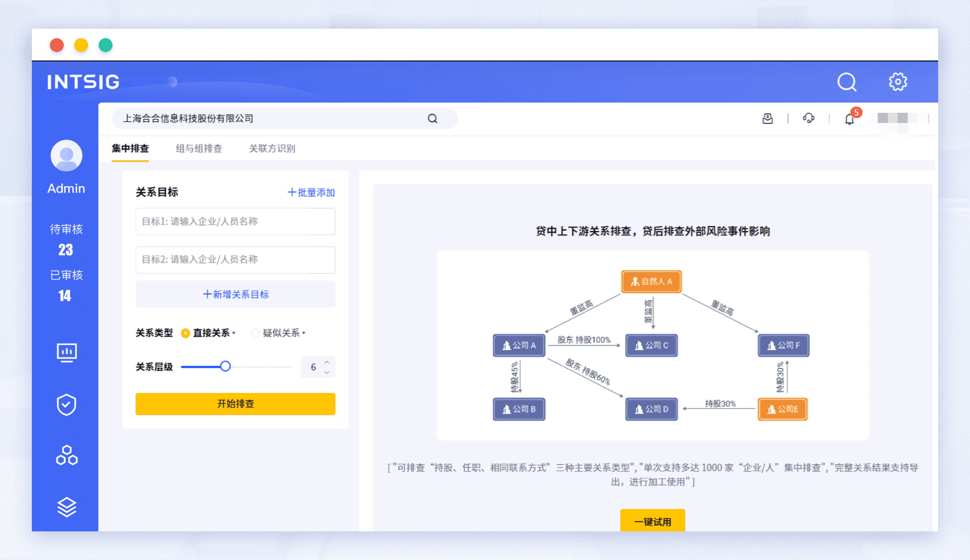Open the dashboard chart icon in sidebar
This screenshot has width=970, height=560.
coord(67,353)
